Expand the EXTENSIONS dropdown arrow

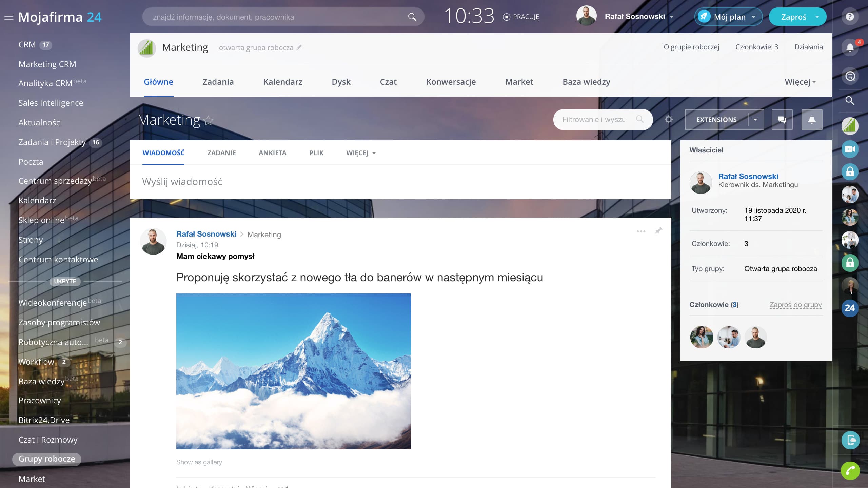coord(755,120)
